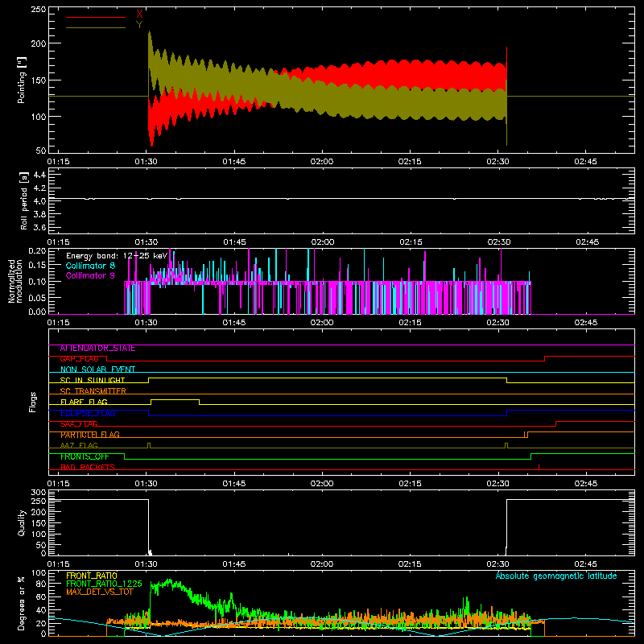The image size is (644, 644).
Task: Click the green 'FRONTS_OFF' flag label
Action: click(85, 456)
